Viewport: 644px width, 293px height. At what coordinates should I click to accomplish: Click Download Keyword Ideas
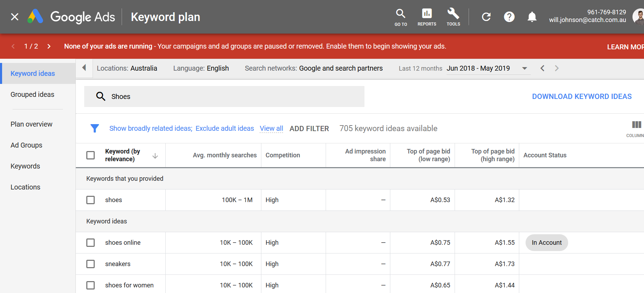(x=581, y=97)
